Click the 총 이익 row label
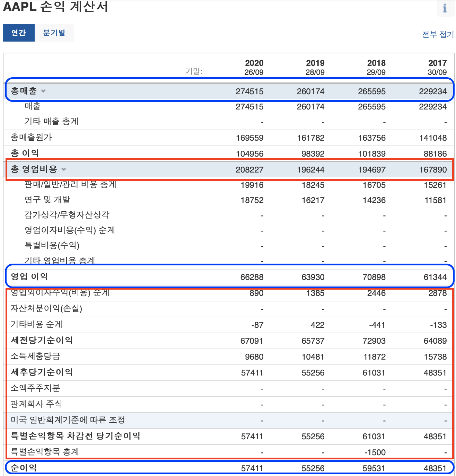This screenshot has height=476, width=456. 25,153
